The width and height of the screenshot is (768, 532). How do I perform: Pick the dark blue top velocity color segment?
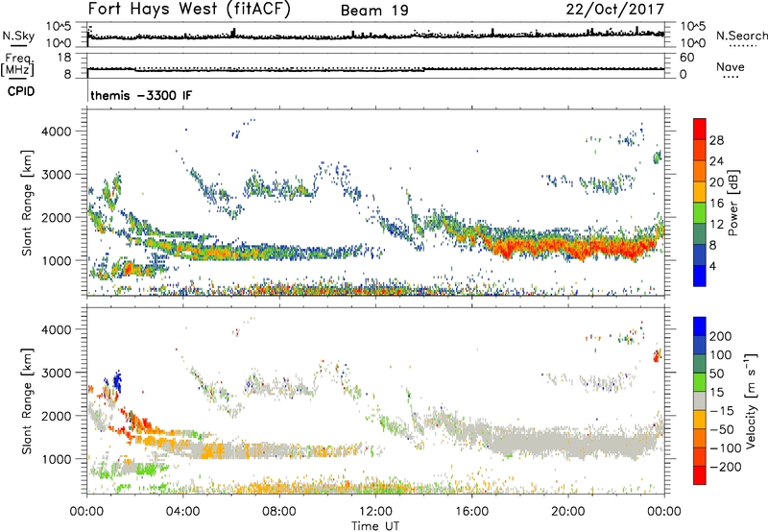click(x=700, y=326)
